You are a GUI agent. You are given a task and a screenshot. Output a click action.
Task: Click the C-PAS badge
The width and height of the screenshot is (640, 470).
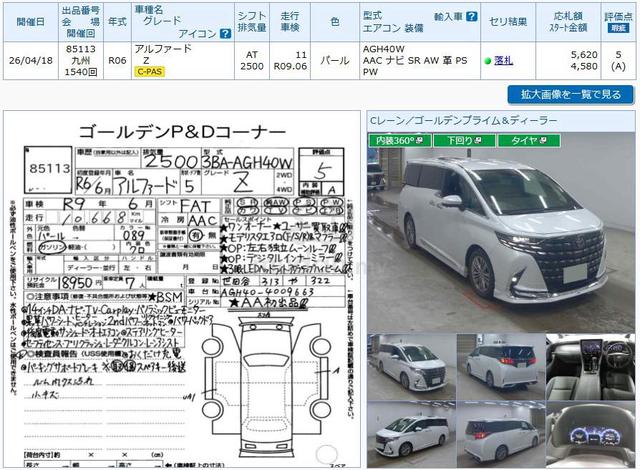(149, 72)
